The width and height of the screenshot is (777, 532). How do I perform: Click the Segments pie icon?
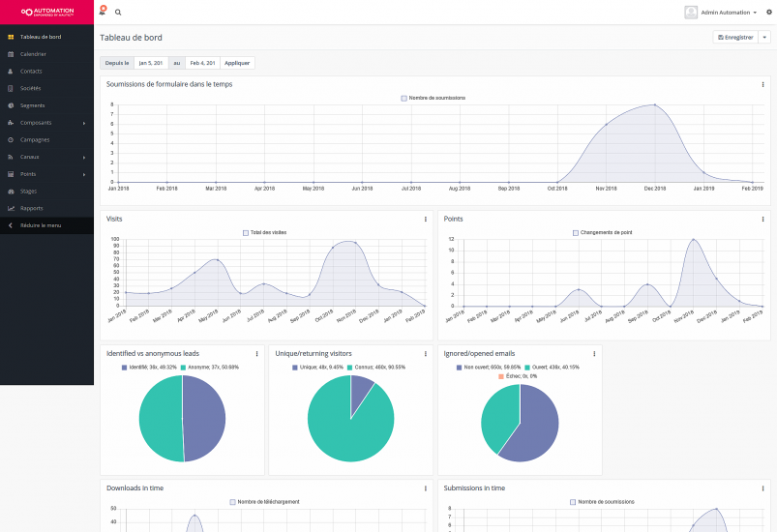11,105
